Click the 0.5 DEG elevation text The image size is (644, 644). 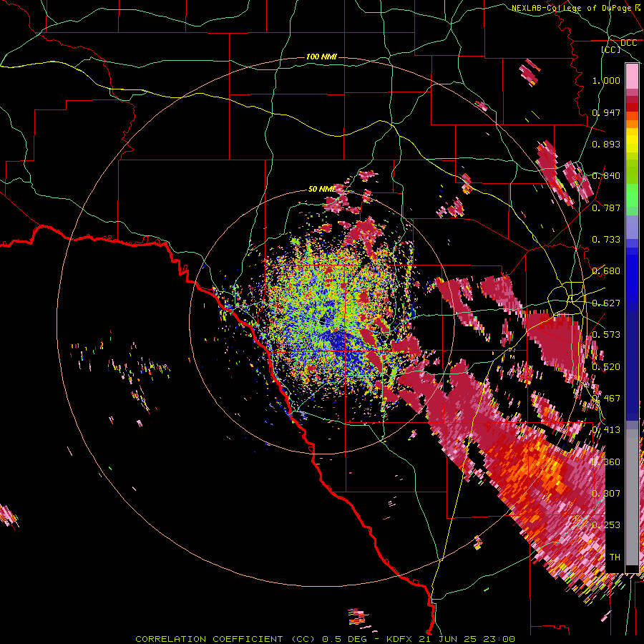pyautogui.click(x=345, y=639)
